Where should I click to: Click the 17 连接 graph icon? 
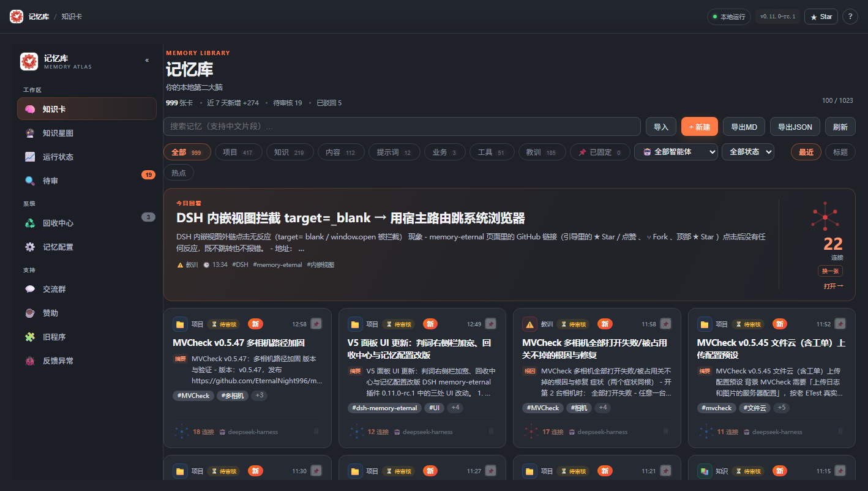tap(531, 432)
